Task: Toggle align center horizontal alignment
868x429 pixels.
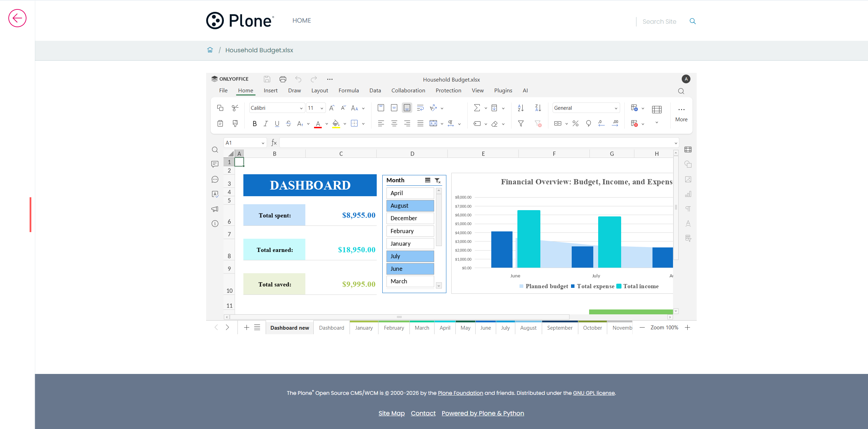Action: tap(394, 123)
